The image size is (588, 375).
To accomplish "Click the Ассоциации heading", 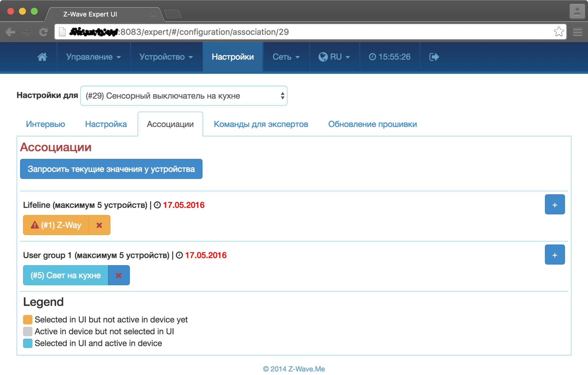I will 56,147.
